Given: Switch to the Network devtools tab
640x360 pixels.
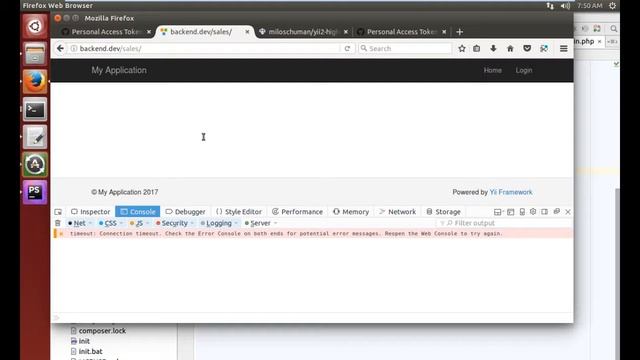Looking at the screenshot, I should [398, 211].
